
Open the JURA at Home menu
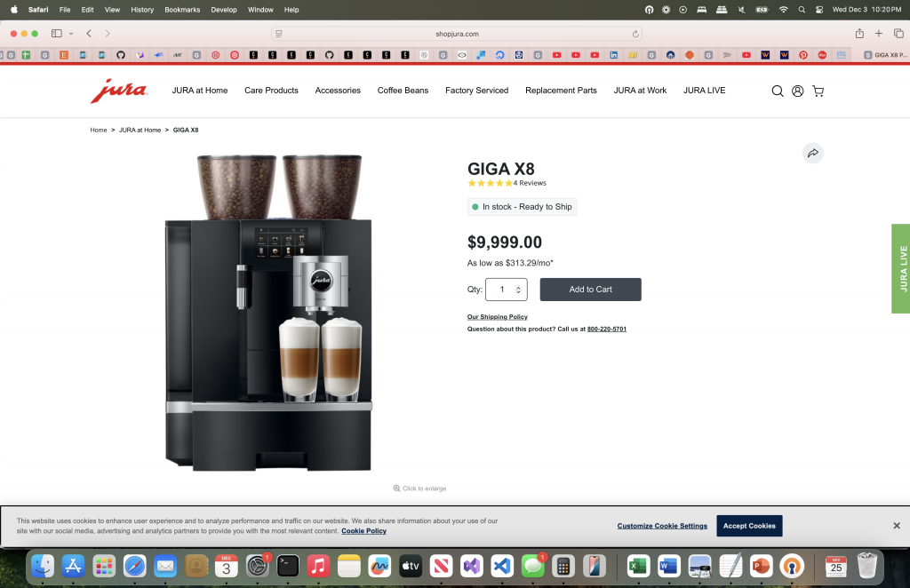point(200,91)
